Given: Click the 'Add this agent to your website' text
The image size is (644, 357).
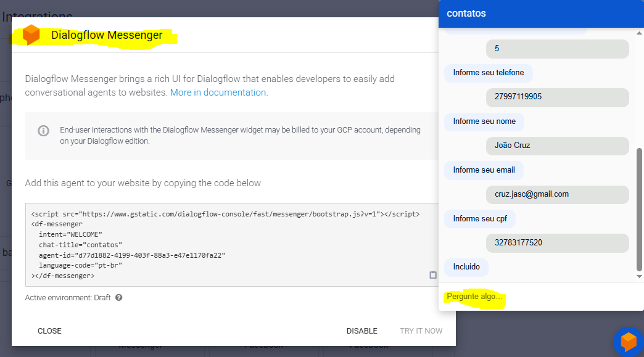Looking at the screenshot, I should point(143,183).
